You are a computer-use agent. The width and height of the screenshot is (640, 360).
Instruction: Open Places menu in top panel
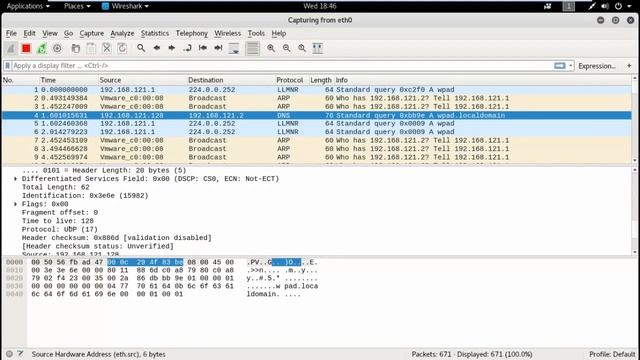click(x=77, y=6)
